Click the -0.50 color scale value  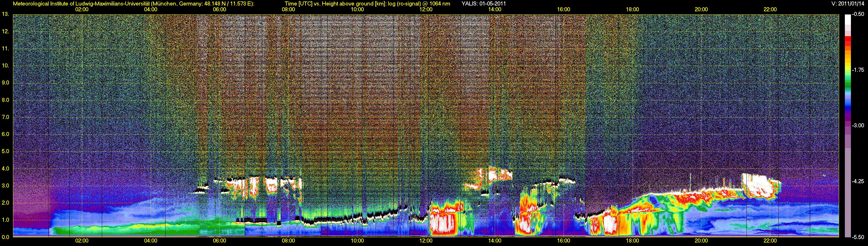858,14
